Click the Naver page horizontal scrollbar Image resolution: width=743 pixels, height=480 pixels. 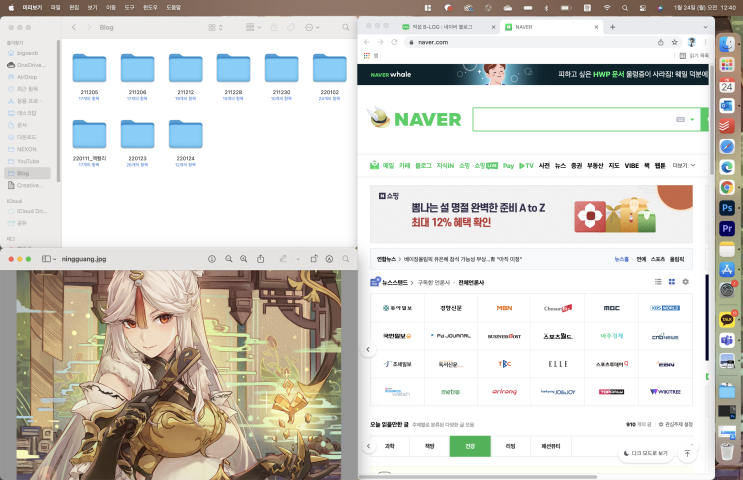[478, 477]
